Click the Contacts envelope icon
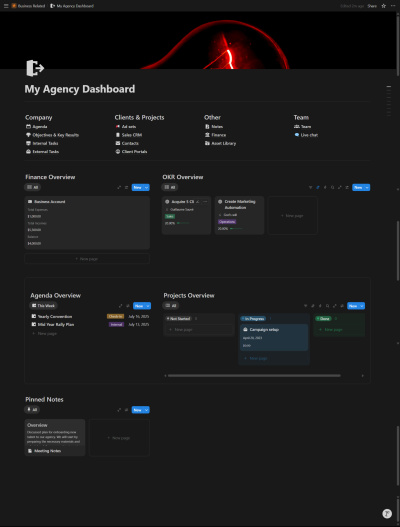Image resolution: width=400 pixels, height=527 pixels. pos(118,144)
